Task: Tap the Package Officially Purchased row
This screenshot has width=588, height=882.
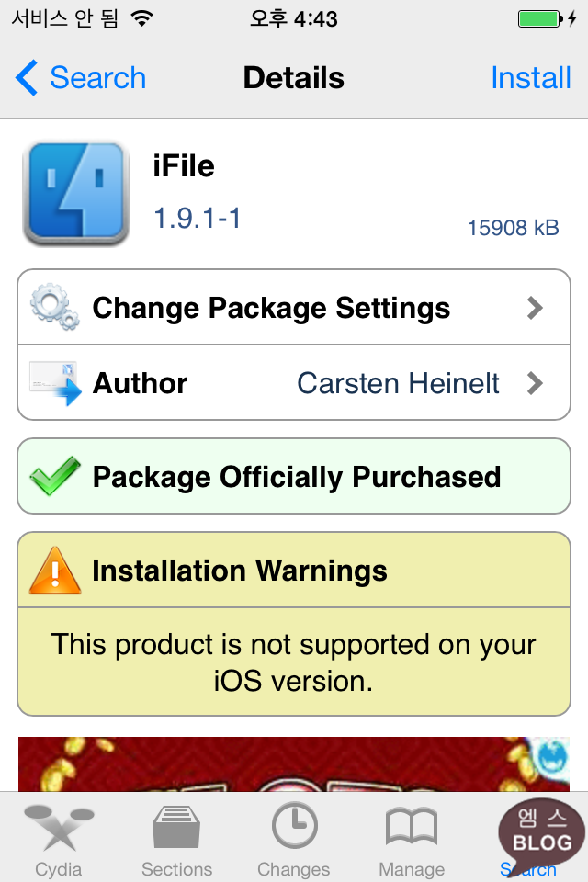Action: [x=294, y=477]
